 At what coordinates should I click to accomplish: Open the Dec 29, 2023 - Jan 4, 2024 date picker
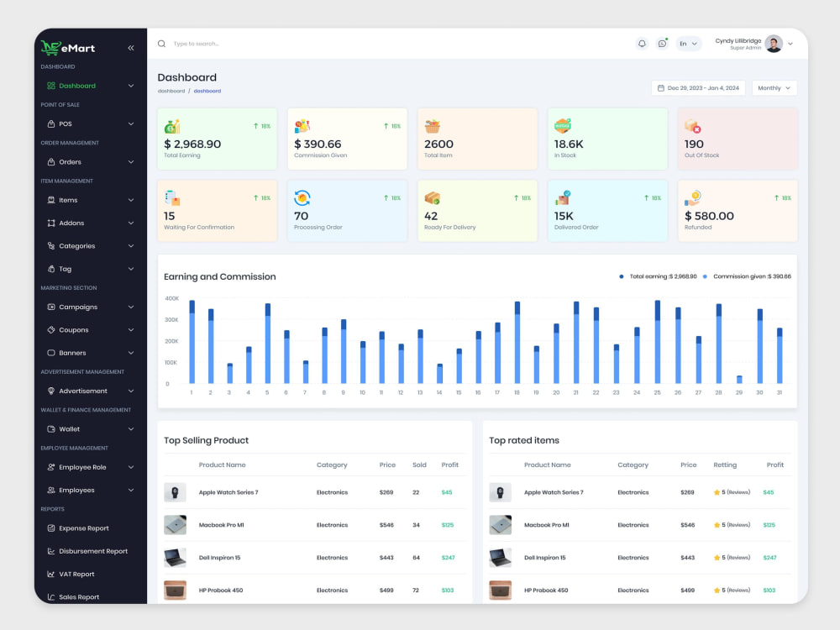pos(698,88)
